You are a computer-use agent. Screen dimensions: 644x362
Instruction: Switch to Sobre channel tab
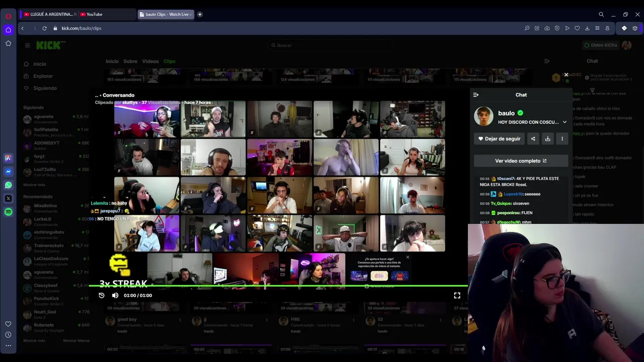[x=130, y=61]
